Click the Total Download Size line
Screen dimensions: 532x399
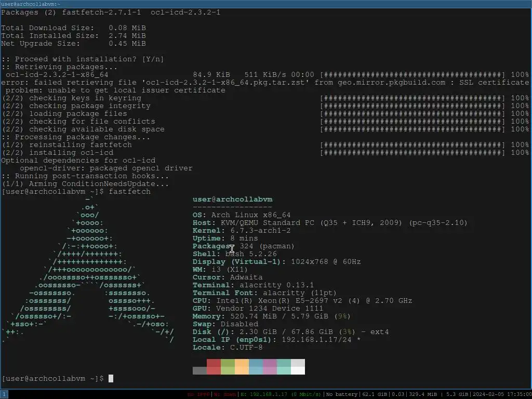(74, 28)
